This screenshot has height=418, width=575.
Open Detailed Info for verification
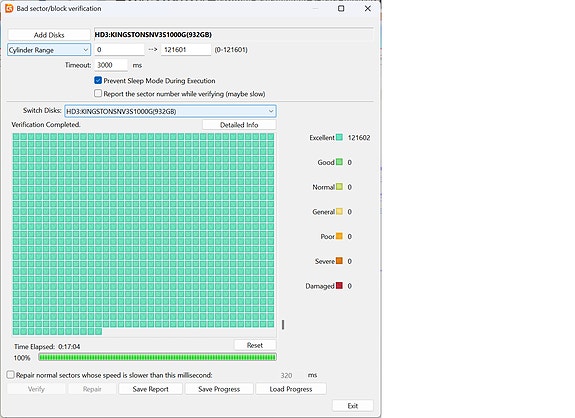point(239,125)
